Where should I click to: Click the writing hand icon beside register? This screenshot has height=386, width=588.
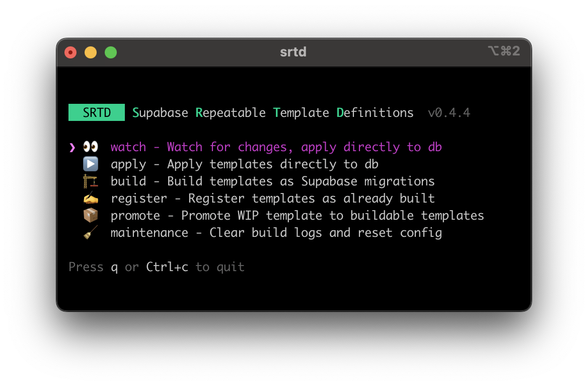91,198
